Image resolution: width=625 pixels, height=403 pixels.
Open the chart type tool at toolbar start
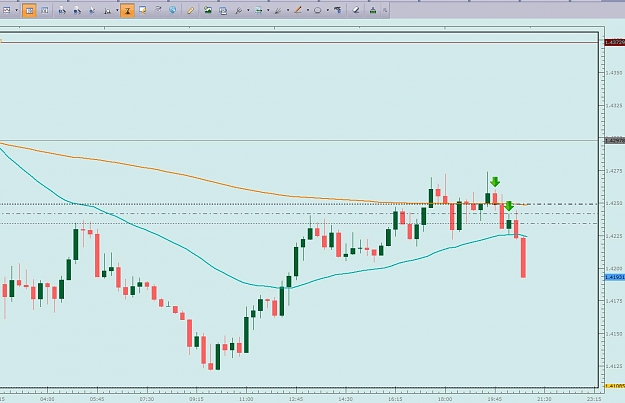coord(7,10)
